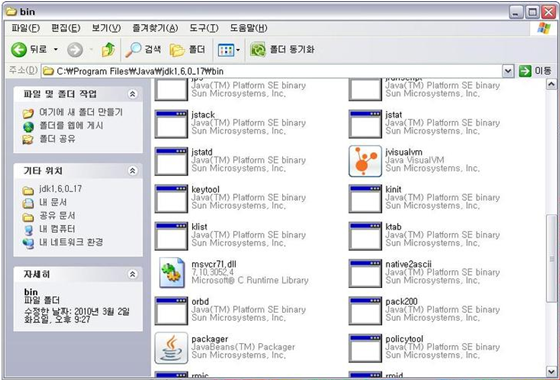The width and height of the screenshot is (560, 380).
Task: Select the klist file icon
Action: [171, 236]
